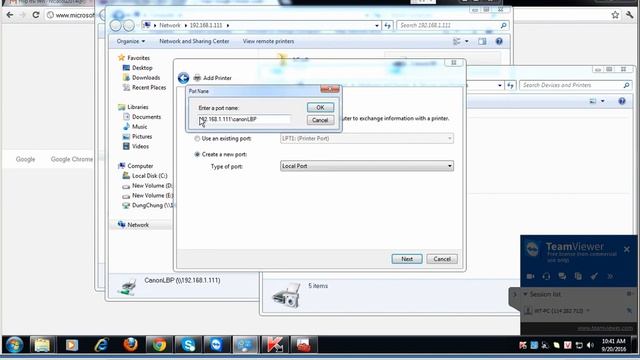
Task: Click View remote printers in the toolbar
Action: tap(268, 41)
